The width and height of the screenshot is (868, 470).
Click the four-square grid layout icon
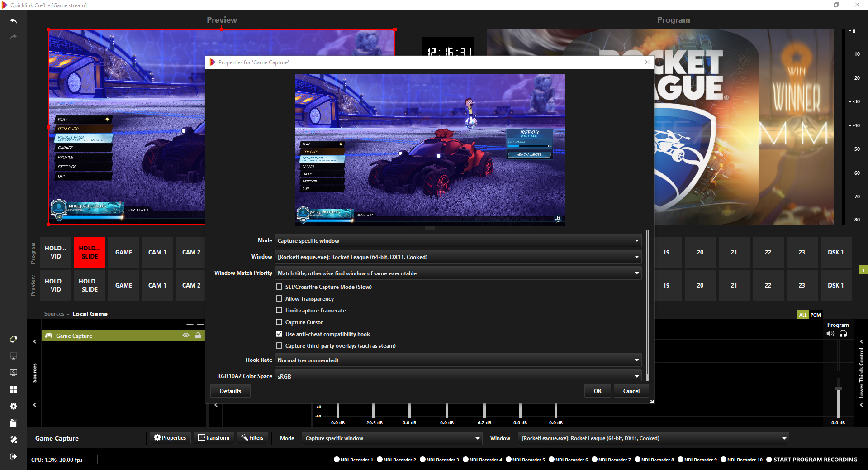pyautogui.click(x=14, y=389)
